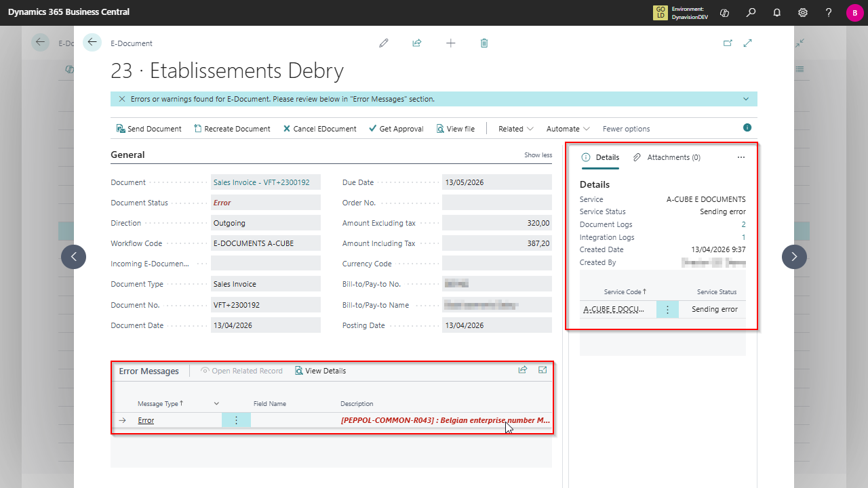Click the Document Status Error field
Image resolution: width=868 pixels, height=488 pixels.
[266, 203]
